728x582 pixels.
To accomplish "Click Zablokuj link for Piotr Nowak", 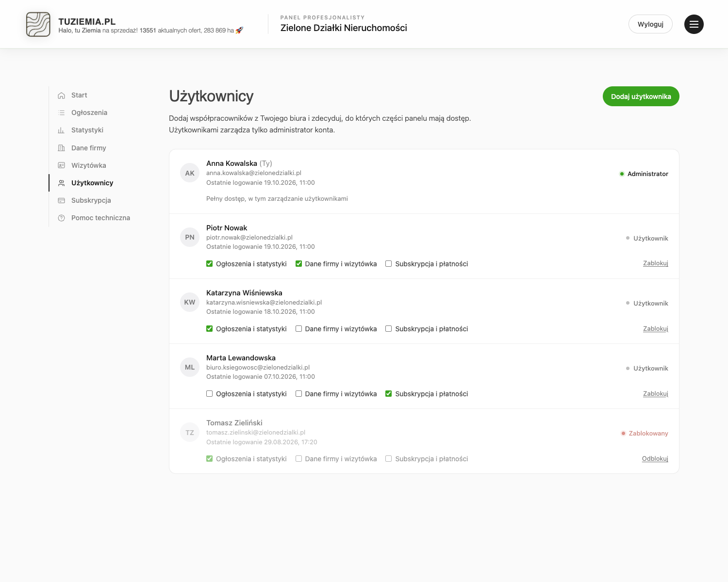I will click(656, 263).
